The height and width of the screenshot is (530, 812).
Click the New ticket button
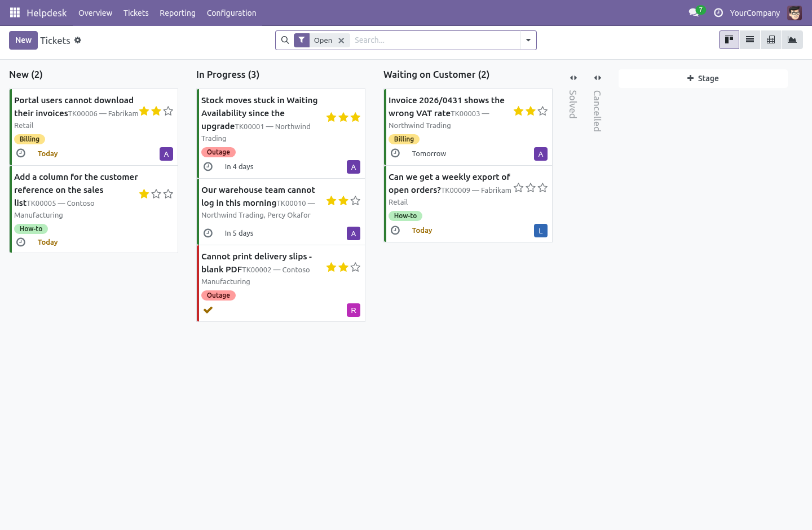(x=23, y=40)
